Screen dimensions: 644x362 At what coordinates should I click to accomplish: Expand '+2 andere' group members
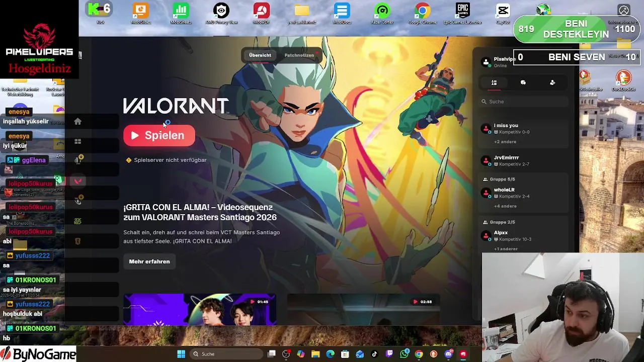pos(505,142)
